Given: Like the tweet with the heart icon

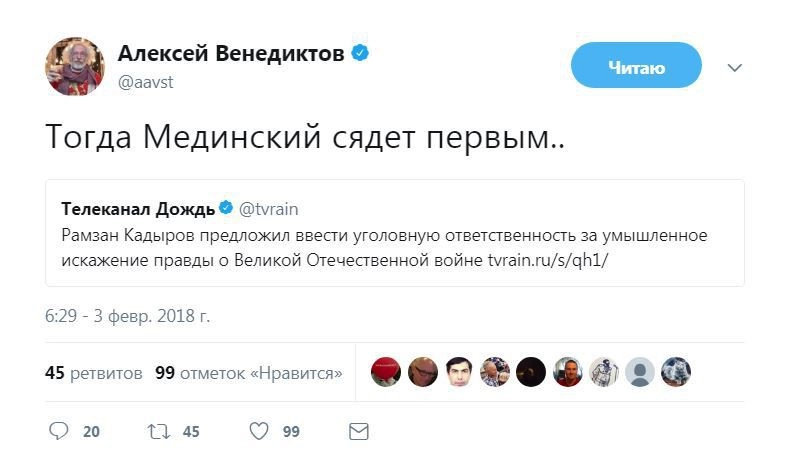Looking at the screenshot, I should point(259,431).
